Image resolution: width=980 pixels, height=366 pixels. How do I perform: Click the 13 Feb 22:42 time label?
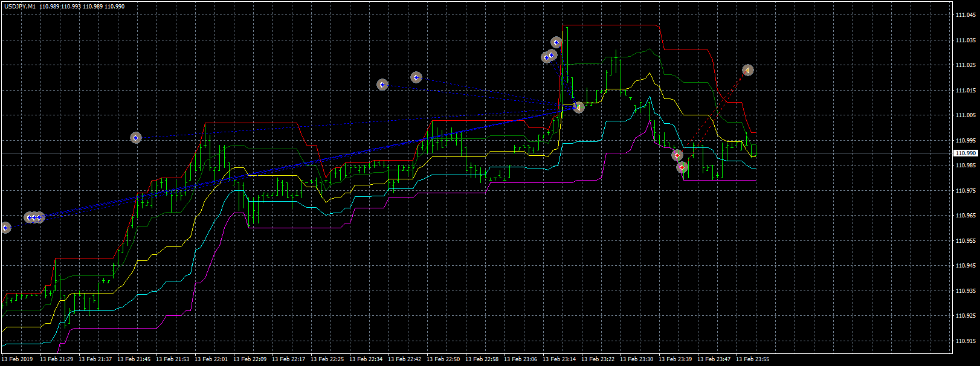point(404,359)
